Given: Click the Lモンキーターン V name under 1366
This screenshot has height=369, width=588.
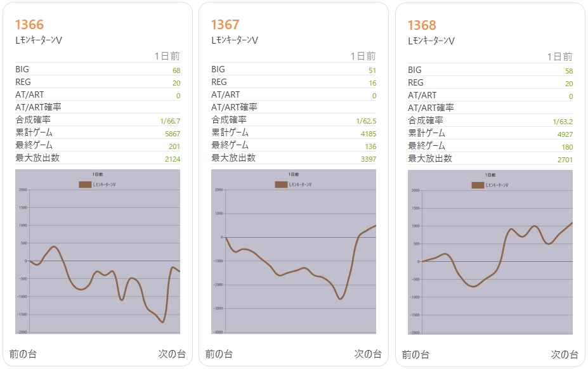Looking at the screenshot, I should coord(38,40).
